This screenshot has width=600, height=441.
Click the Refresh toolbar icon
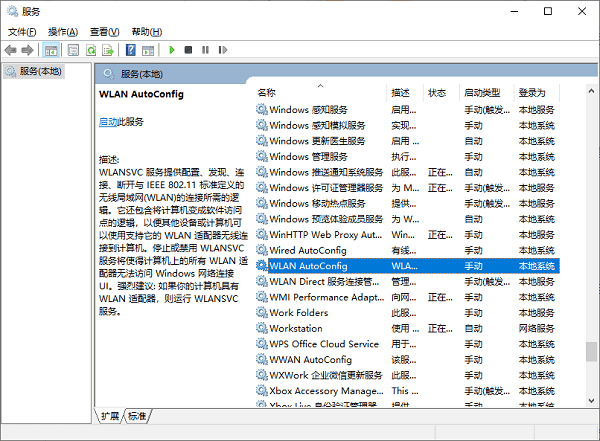[91, 49]
